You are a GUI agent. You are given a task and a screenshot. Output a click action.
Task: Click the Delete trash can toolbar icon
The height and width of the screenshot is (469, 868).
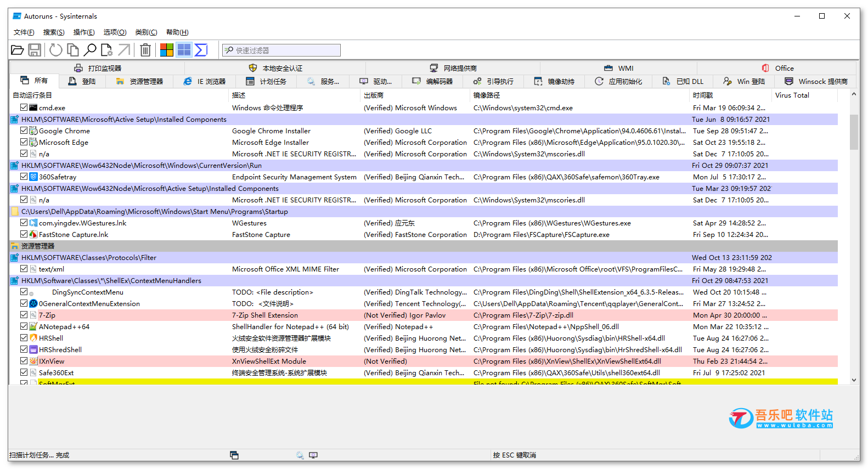click(145, 50)
